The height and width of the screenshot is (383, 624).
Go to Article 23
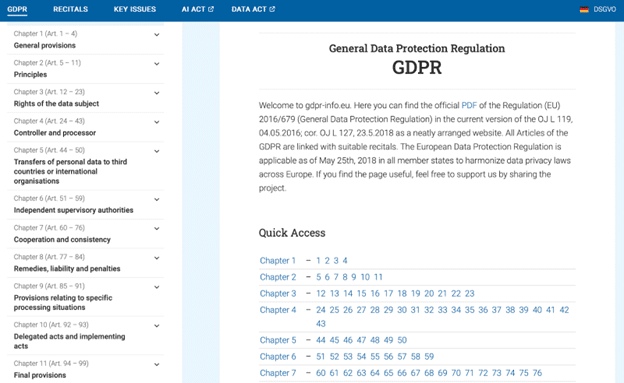click(470, 293)
